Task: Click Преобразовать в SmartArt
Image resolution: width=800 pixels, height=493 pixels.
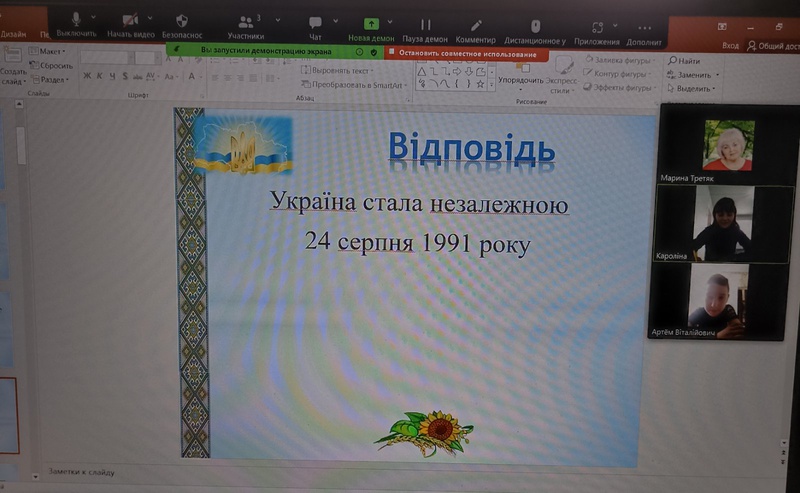Action: coord(355,85)
